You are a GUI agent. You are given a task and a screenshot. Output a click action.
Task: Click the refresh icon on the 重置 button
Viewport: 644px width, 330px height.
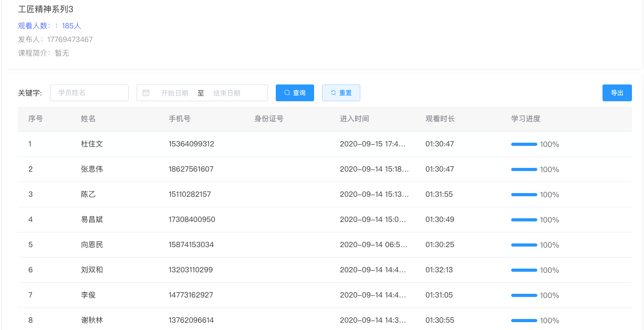(x=333, y=93)
